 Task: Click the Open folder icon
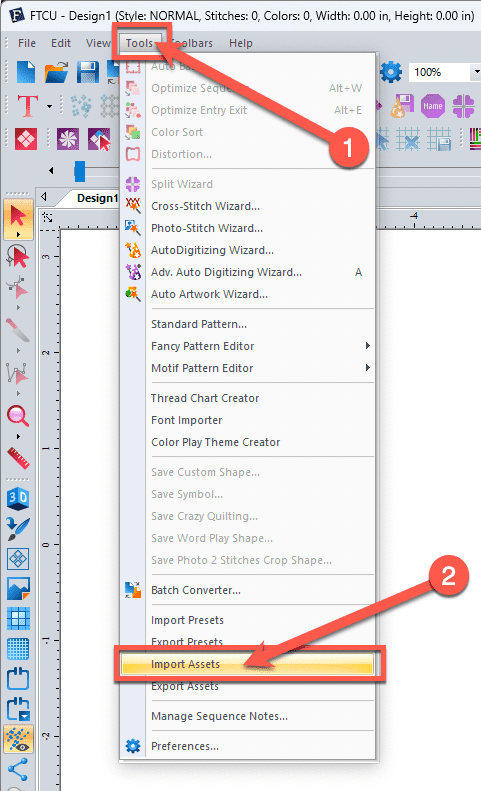point(57,72)
